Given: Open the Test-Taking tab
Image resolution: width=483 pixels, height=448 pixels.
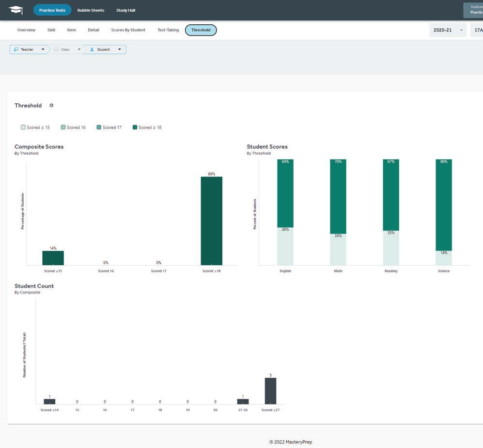Looking at the screenshot, I should point(168,30).
